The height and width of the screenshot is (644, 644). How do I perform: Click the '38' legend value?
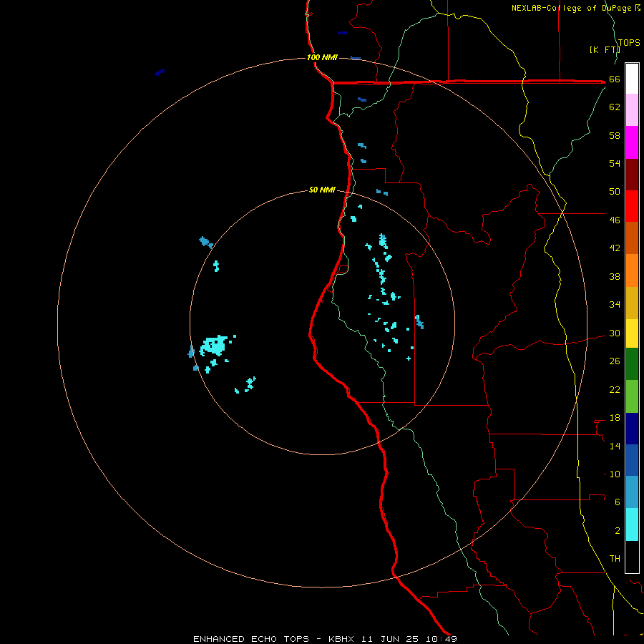[615, 276]
